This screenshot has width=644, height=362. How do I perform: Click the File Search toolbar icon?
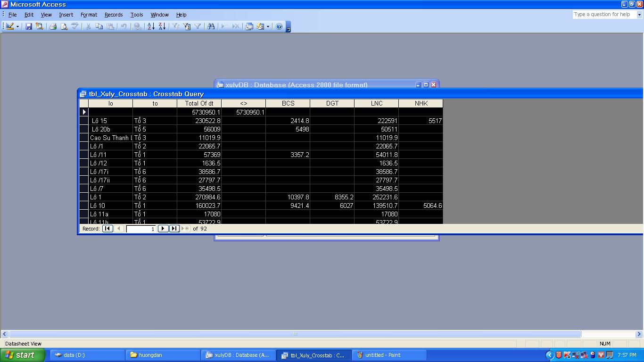(40, 26)
